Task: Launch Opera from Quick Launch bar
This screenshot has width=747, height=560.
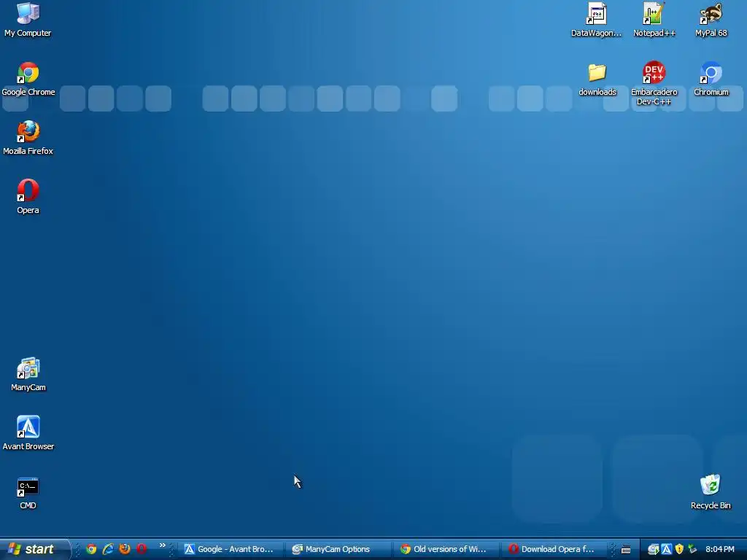Action: 142,549
